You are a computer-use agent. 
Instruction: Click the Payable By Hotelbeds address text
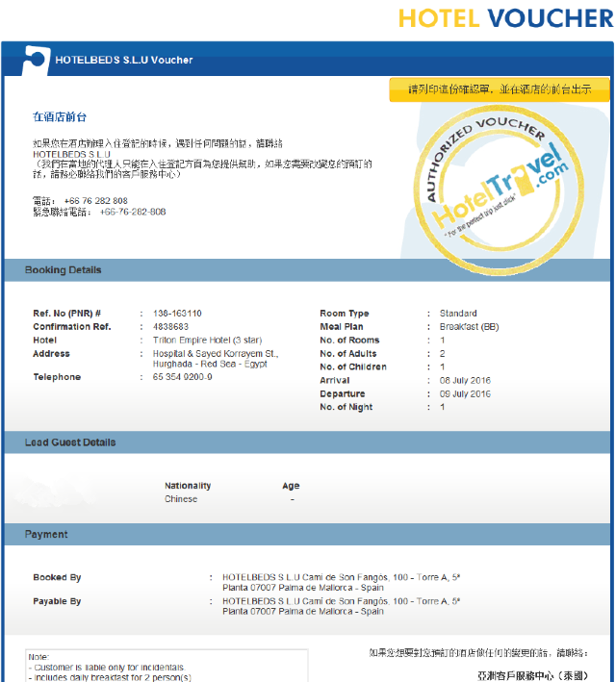[342, 606]
